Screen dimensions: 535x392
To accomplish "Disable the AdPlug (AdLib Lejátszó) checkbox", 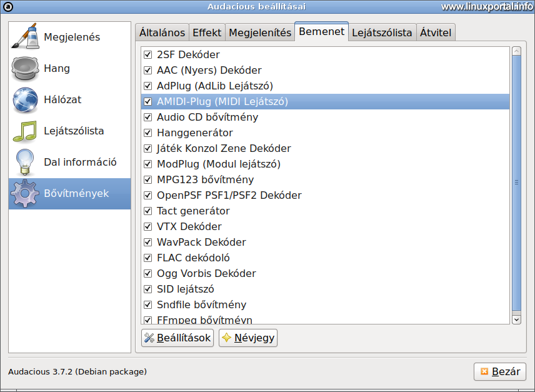I will (147, 86).
